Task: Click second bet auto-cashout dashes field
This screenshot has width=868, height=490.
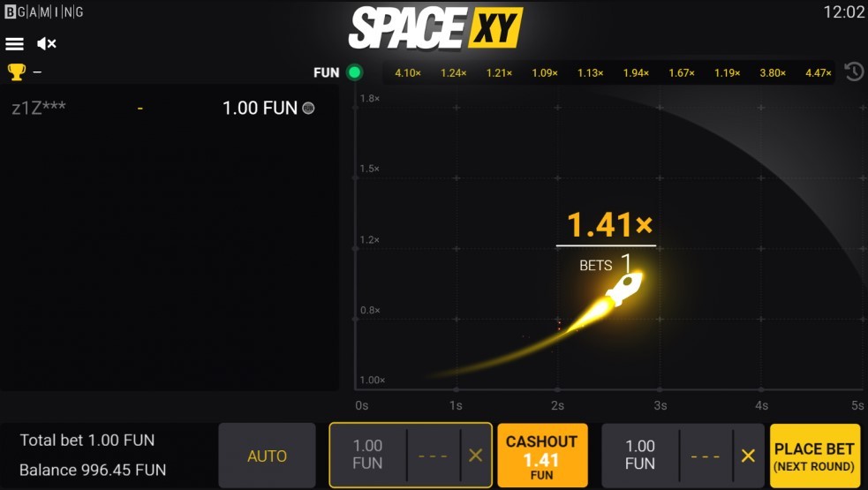Action: (706, 456)
